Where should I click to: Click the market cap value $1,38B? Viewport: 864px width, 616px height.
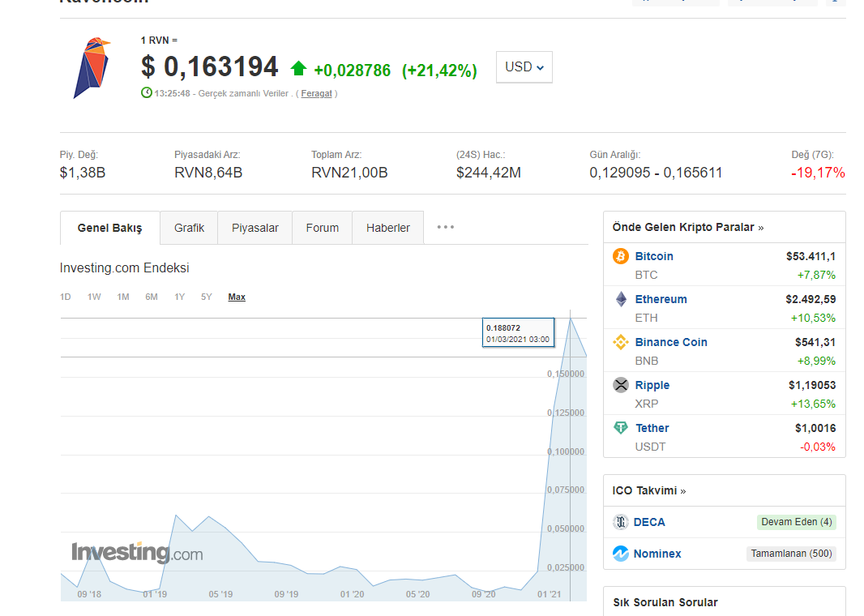point(83,173)
